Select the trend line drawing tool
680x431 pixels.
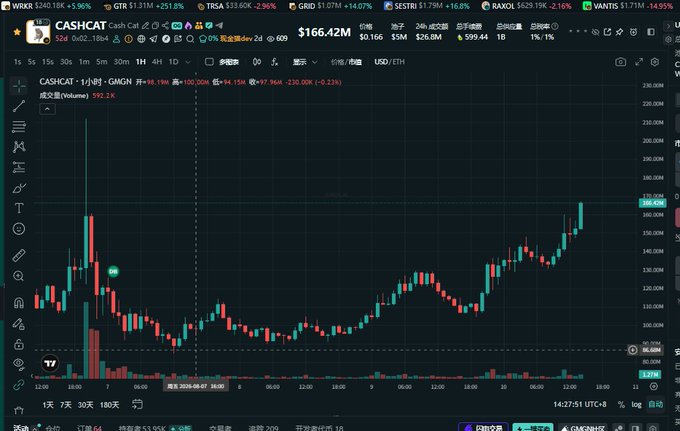click(19, 106)
